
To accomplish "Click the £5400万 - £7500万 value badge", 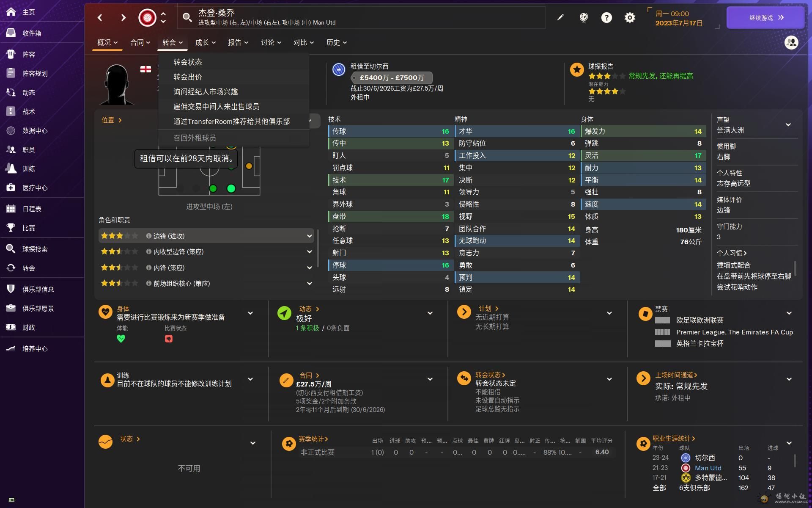I will [x=392, y=77].
